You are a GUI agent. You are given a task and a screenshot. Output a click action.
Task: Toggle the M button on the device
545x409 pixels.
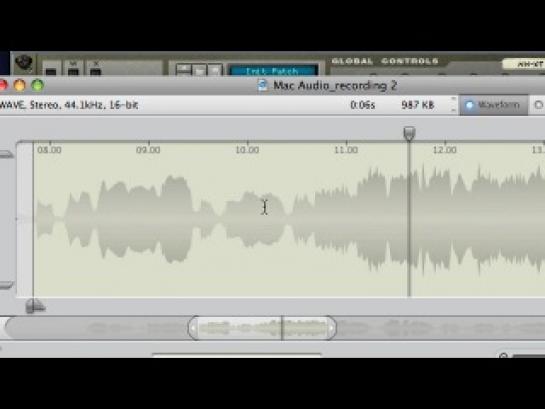pos(73,69)
